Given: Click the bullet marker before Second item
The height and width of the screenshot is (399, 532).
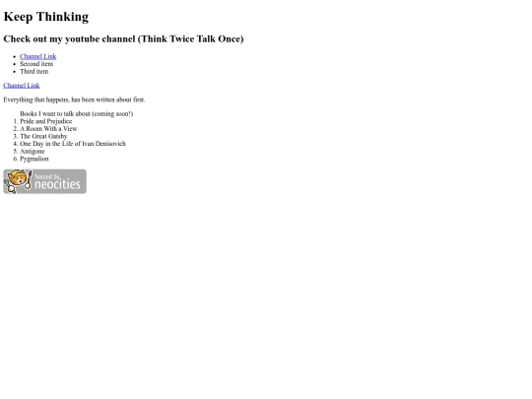Looking at the screenshot, I should pyautogui.click(x=14, y=64).
